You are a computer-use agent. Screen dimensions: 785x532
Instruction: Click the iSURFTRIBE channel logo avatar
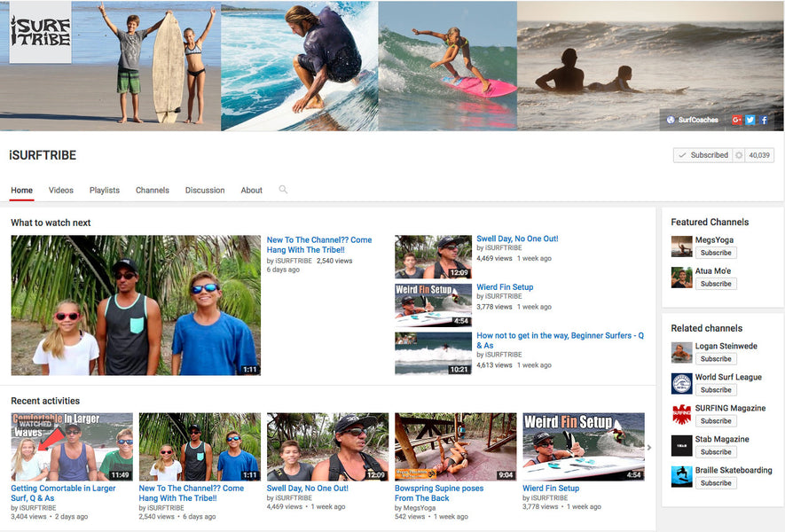click(x=41, y=32)
